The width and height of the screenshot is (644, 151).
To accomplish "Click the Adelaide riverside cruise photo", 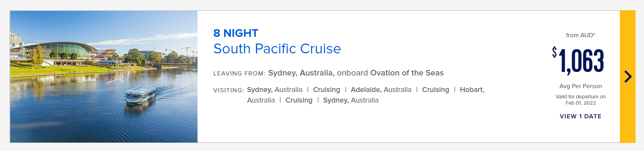I will (x=104, y=77).
